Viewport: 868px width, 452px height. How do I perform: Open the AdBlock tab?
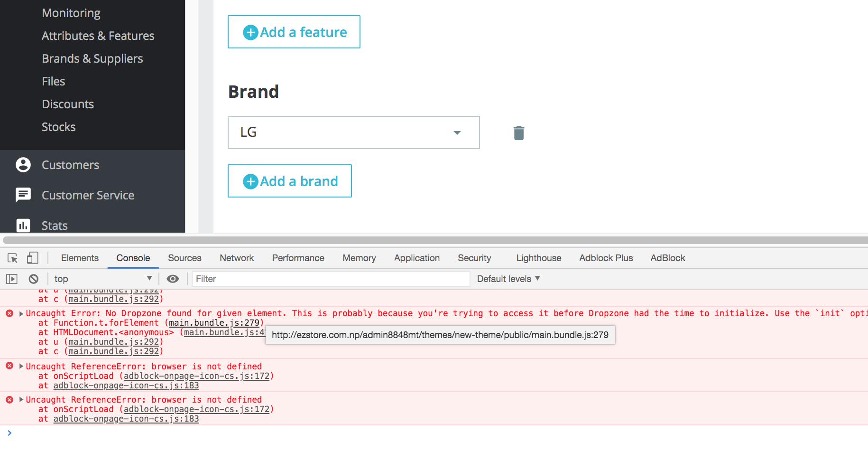point(668,258)
